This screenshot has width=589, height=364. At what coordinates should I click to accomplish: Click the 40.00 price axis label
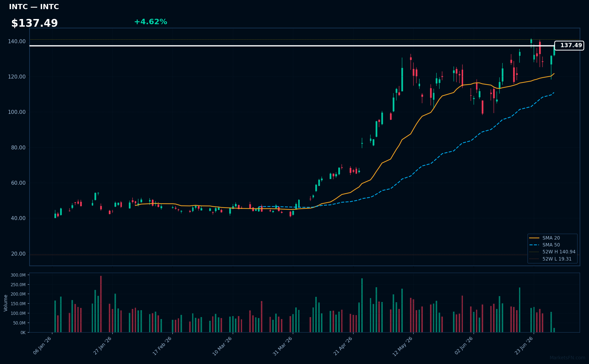[18, 218]
